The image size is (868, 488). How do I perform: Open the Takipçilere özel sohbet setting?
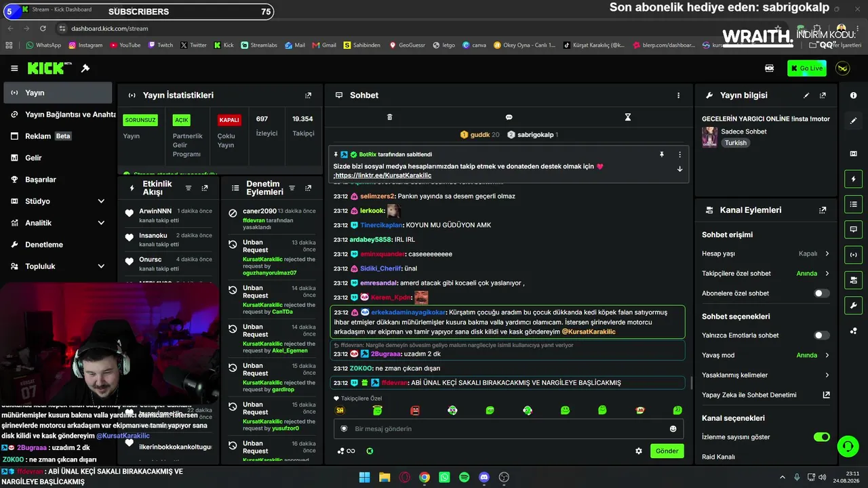click(x=766, y=274)
